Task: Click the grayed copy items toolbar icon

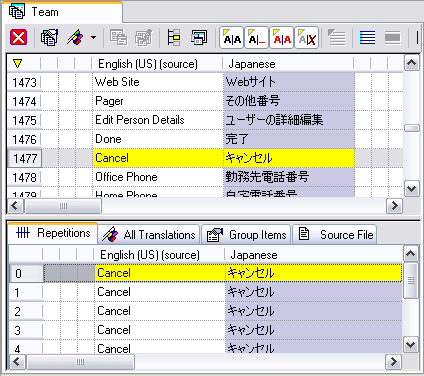Action: (x=118, y=37)
